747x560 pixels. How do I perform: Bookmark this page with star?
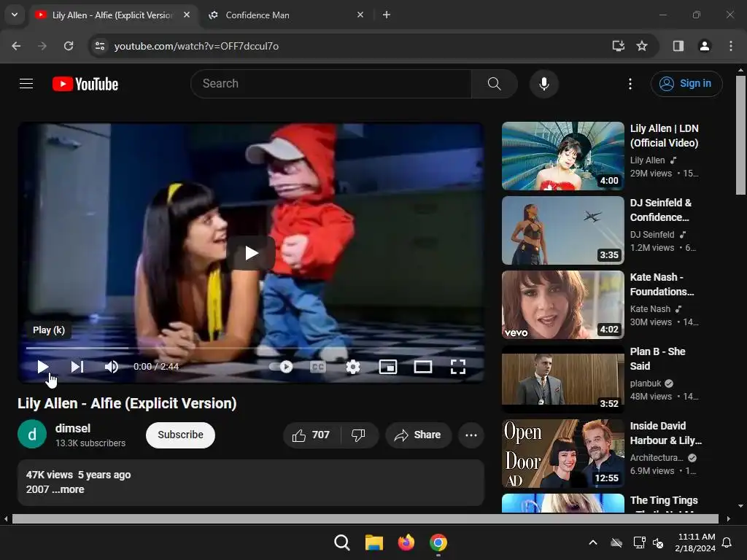click(x=642, y=46)
